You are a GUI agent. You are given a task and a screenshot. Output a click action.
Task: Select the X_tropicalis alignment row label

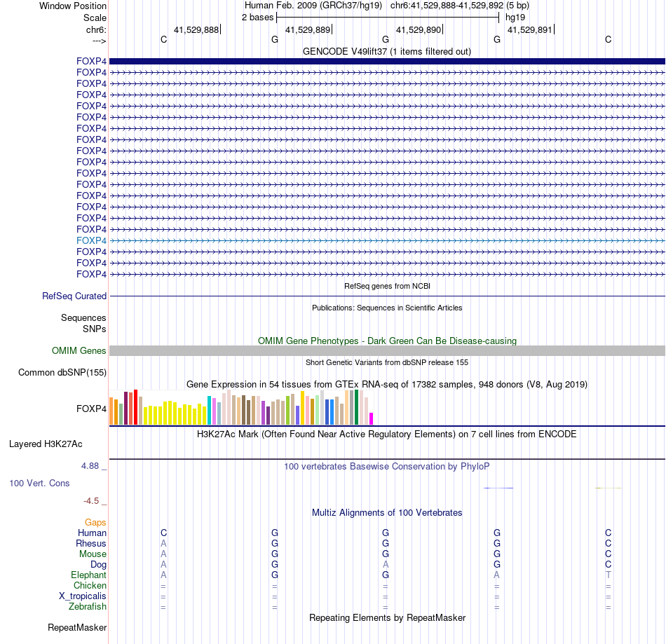coord(83,596)
